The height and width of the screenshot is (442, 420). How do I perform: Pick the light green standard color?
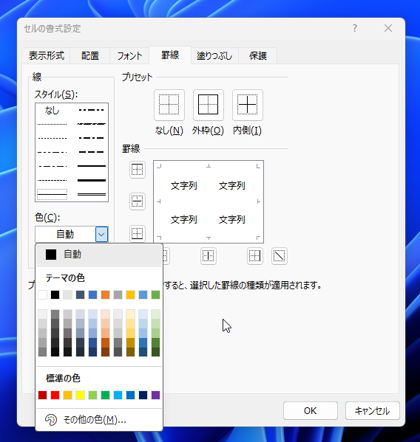93,395
